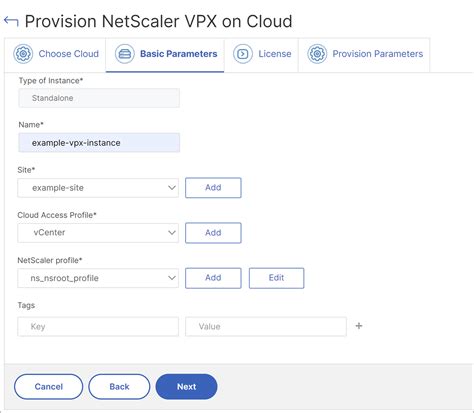Click the Basic Parameters step icon
Viewport: 474px width, 413px height.
[x=125, y=54]
